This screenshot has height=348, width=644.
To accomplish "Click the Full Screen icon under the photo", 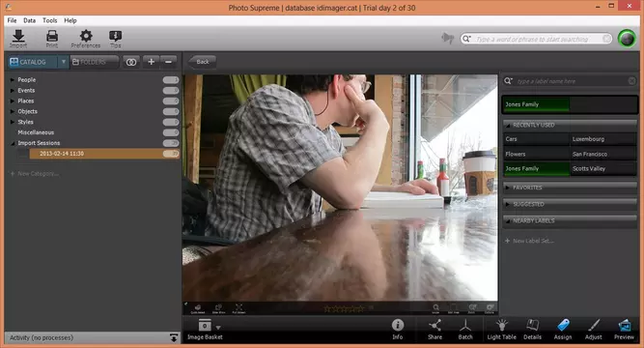I will pos(238,308).
